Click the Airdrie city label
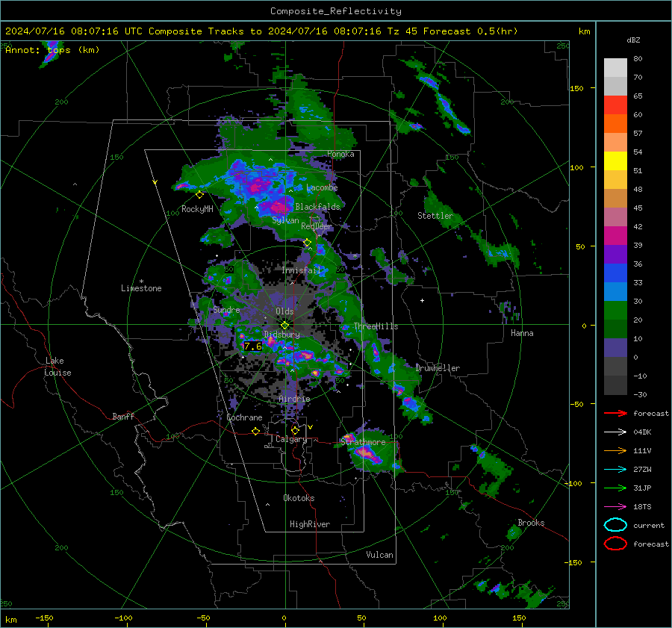This screenshot has width=672, height=628. 294,399
